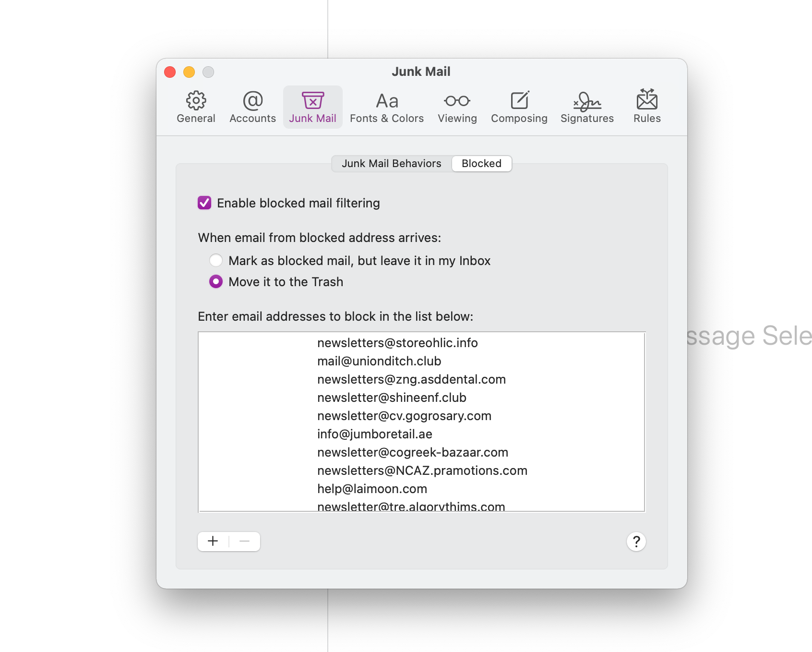Image resolution: width=812 pixels, height=652 pixels.
Task: Open the Composing preferences pane
Action: point(519,107)
